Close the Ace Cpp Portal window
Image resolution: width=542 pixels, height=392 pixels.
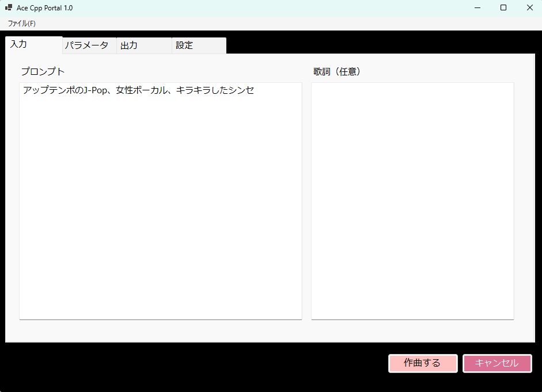[x=529, y=7]
